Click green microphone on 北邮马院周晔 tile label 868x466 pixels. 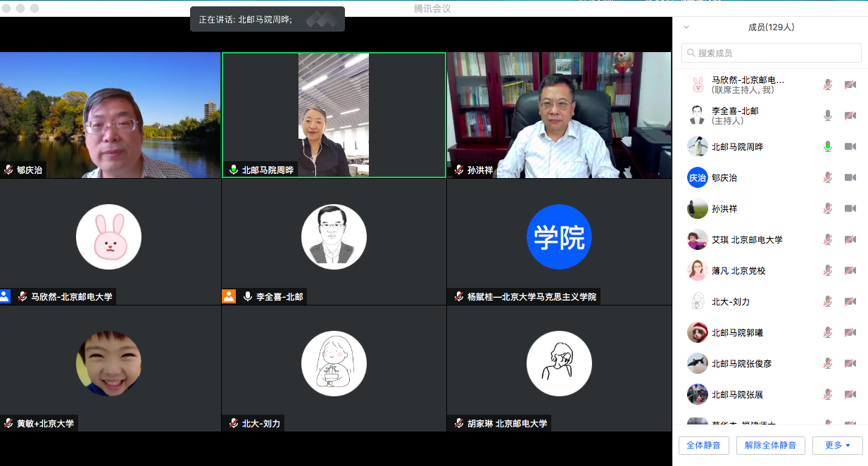234,170
